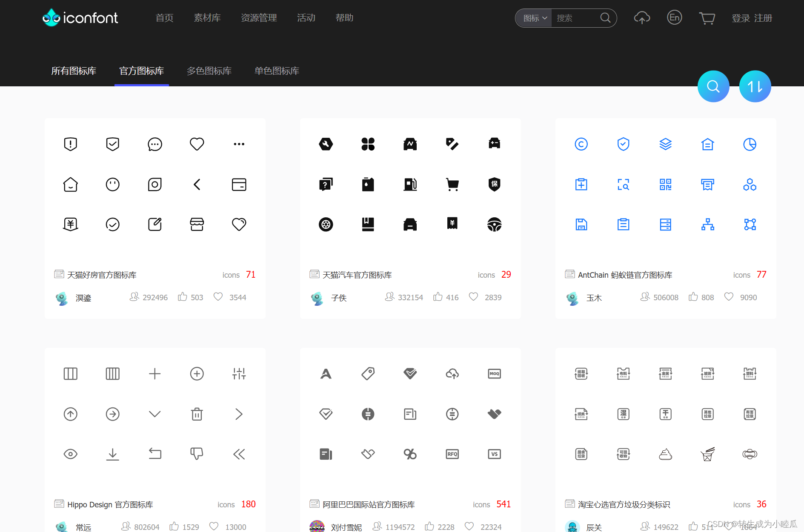804x532 pixels.
Task: Open the 素材库 nav menu
Action: (x=207, y=18)
